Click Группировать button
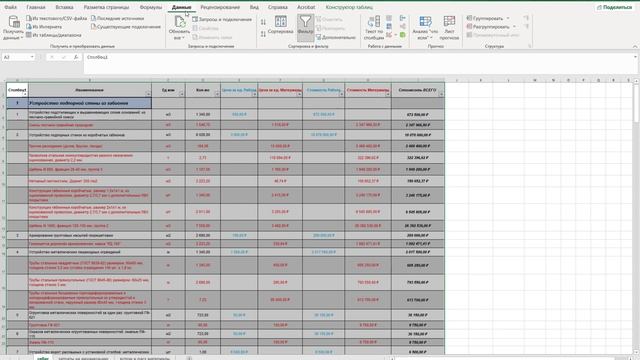This screenshot has width=640, height=360. (485, 18)
